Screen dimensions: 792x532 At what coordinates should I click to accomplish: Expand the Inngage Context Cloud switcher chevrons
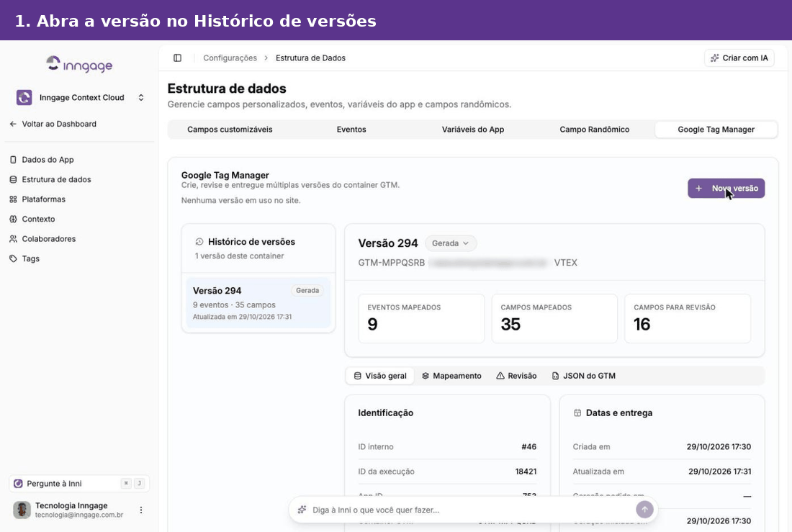pos(141,97)
